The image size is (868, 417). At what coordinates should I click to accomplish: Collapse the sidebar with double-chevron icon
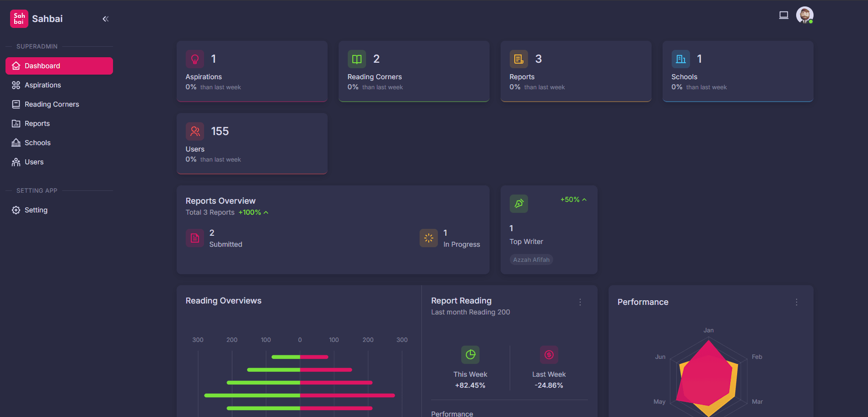click(106, 19)
